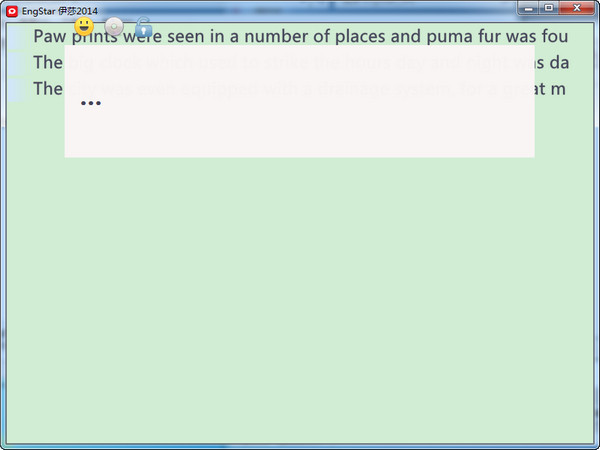Close the EngStar window
600x450 pixels.
[x=577, y=8]
